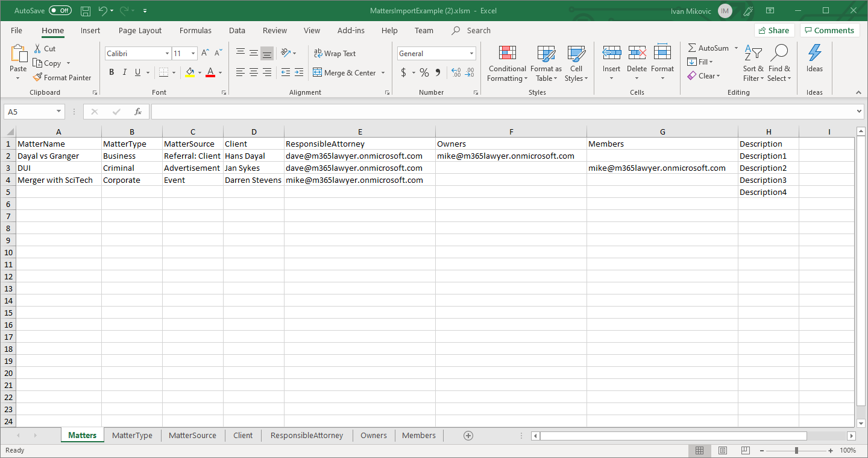Screen dimensions: 868x458
Task: Apply Italic formatting
Action: coord(125,72)
